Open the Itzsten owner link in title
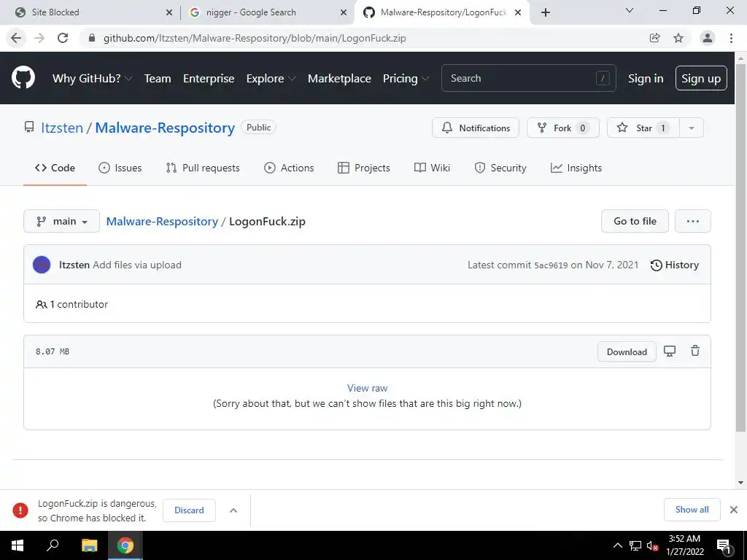 click(x=62, y=128)
